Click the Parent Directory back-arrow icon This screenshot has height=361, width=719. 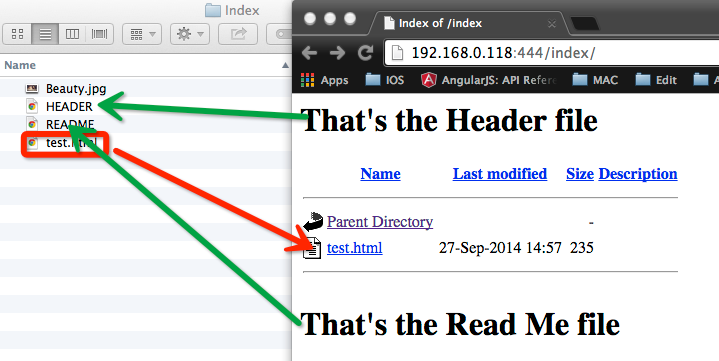pos(313,222)
